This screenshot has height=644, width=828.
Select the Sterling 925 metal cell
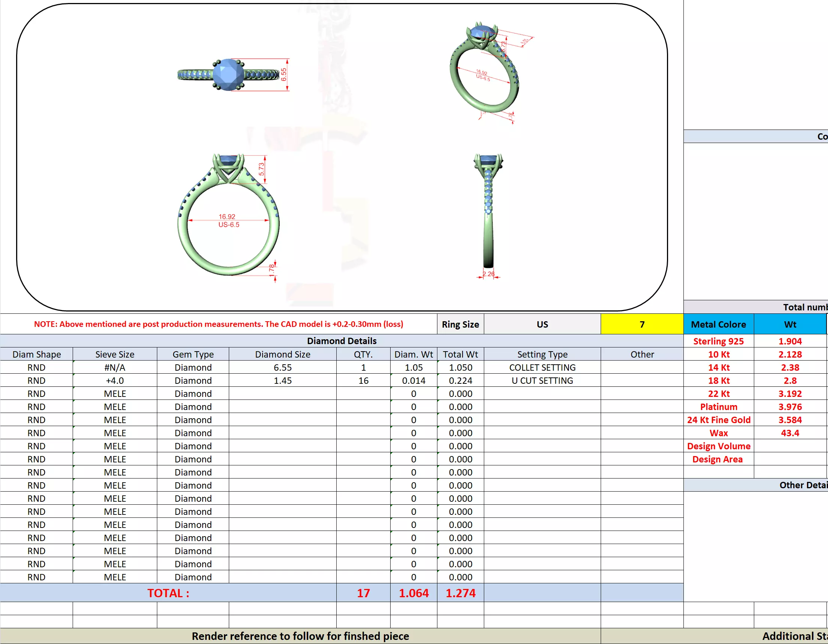click(718, 341)
